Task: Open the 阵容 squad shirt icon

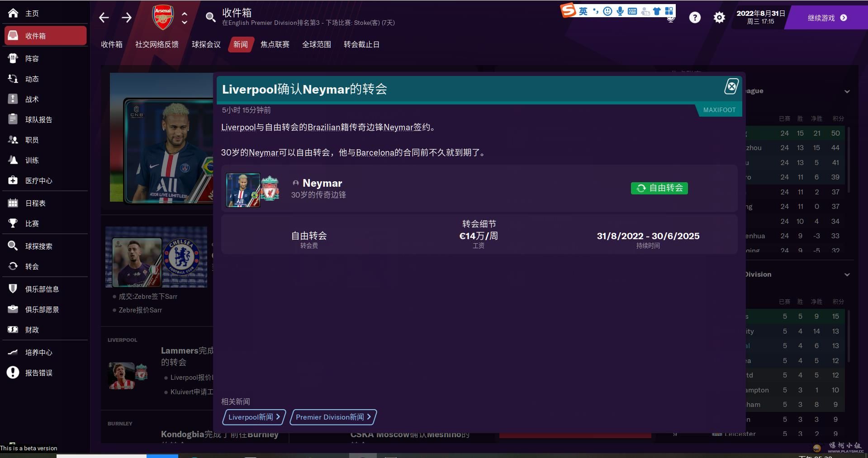Action: pos(13,58)
